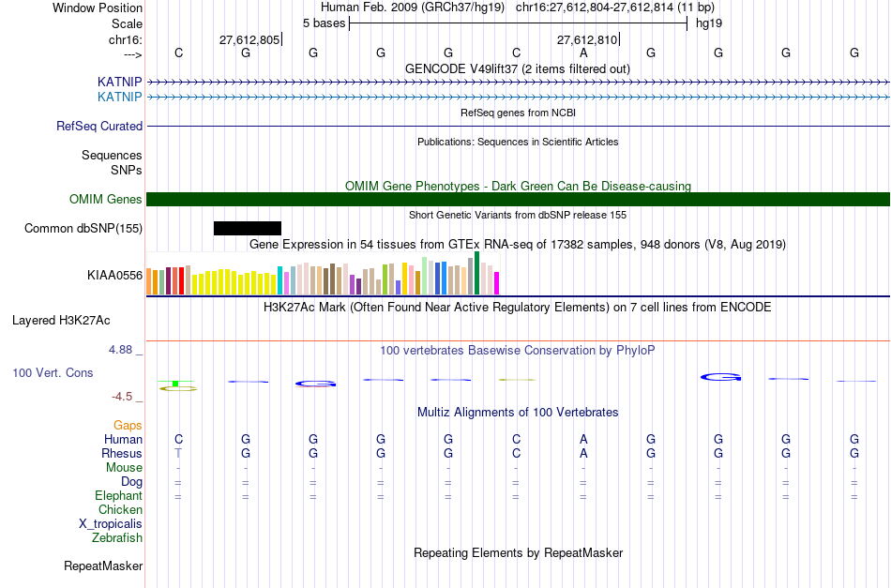Click the chr16: ruler label

click(125, 39)
